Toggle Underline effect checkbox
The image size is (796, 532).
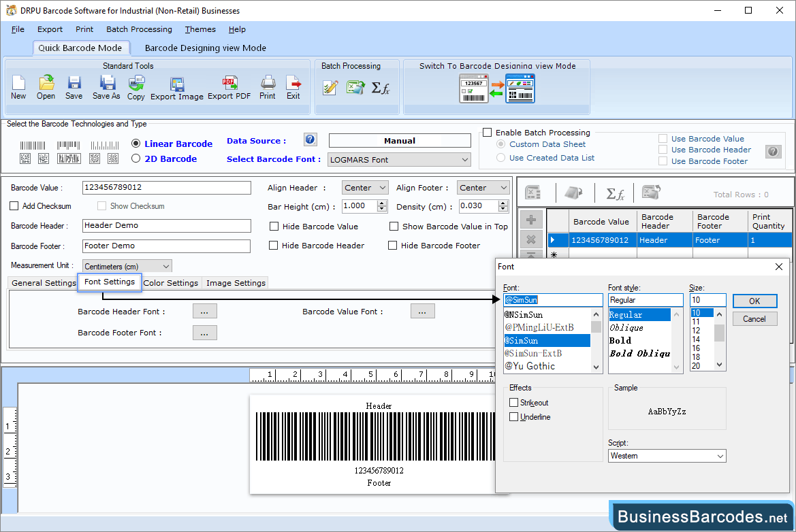pos(513,416)
